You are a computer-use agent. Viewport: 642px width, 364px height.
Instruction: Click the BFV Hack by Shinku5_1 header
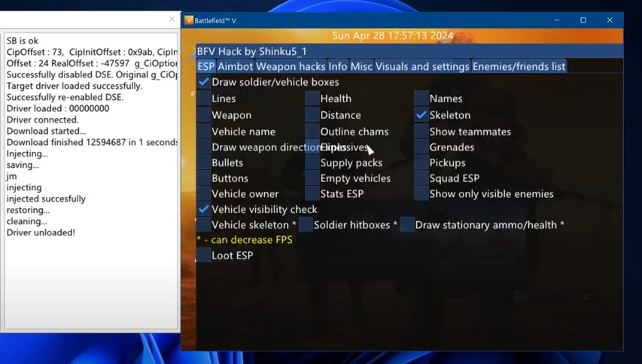pyautogui.click(x=252, y=52)
